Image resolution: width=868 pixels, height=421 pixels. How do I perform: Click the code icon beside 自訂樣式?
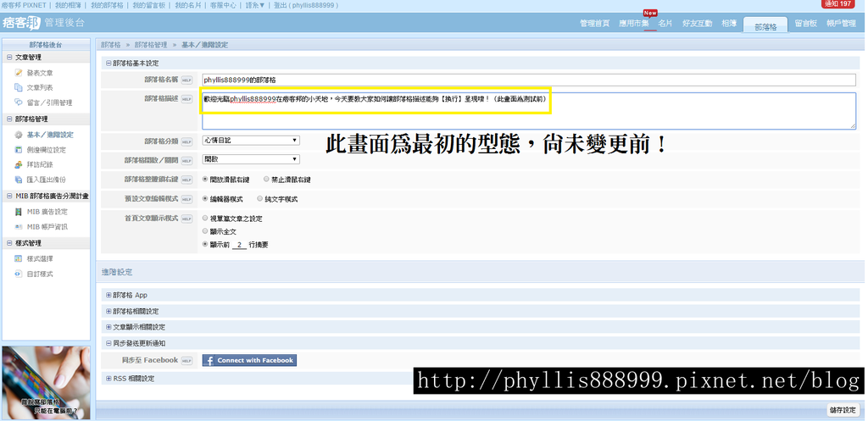pos(19,274)
